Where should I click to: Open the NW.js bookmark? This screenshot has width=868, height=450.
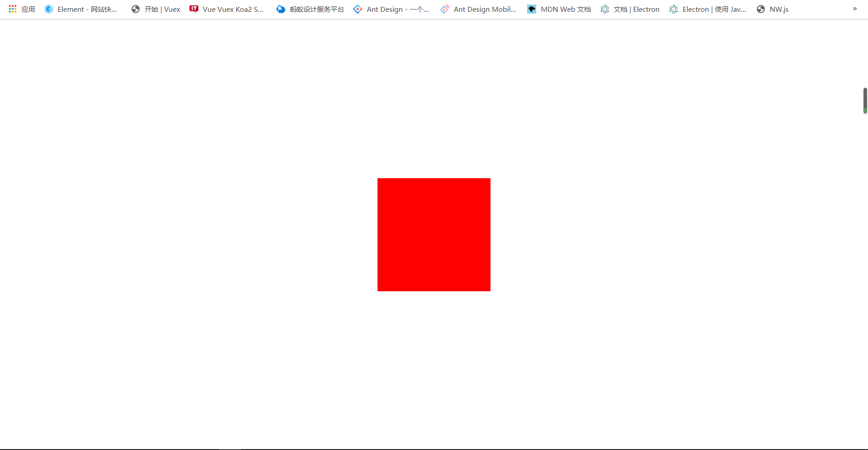coord(779,9)
